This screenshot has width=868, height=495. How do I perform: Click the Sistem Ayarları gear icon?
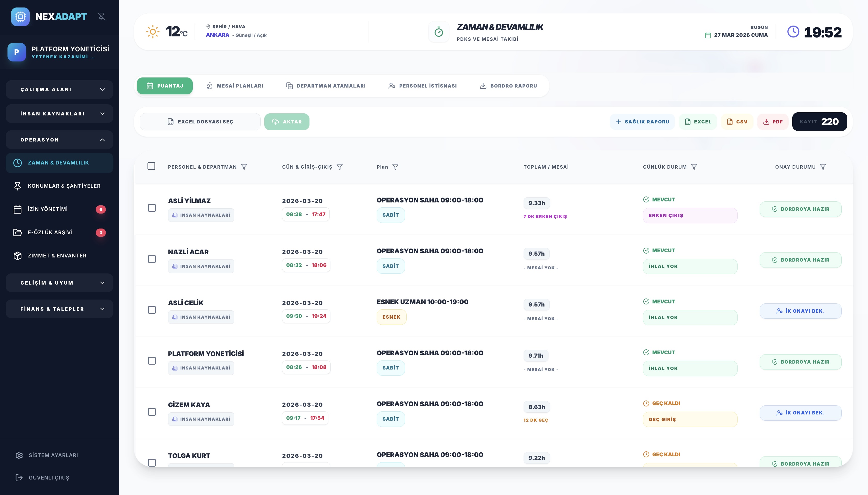[x=19, y=455]
